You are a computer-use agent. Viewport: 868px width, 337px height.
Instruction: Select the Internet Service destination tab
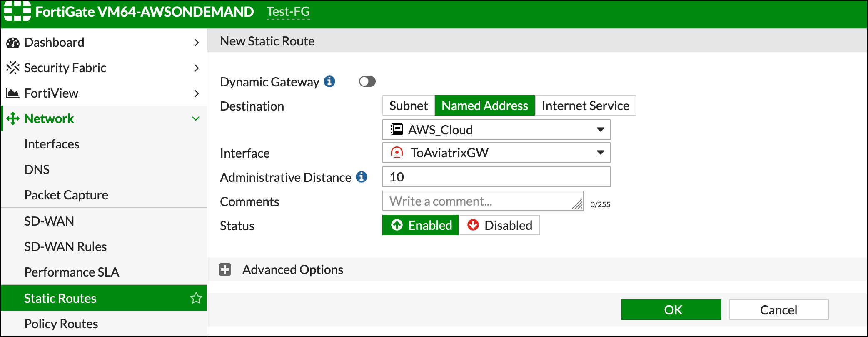coord(585,106)
